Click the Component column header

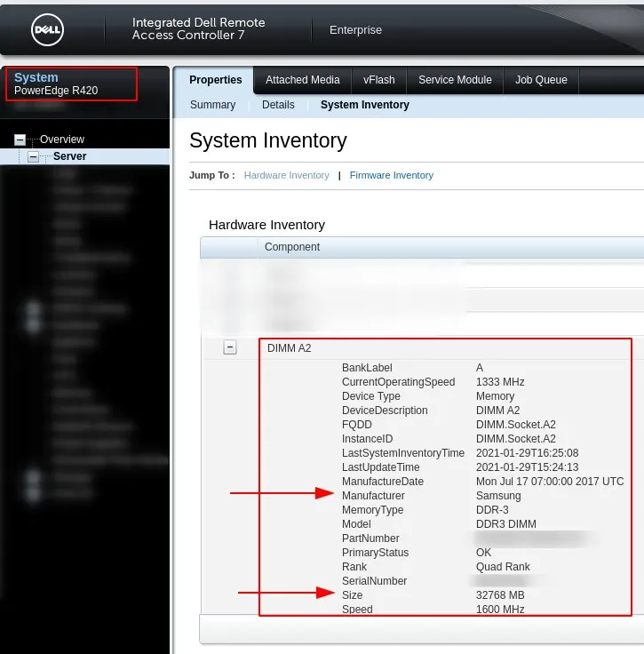tap(292, 247)
